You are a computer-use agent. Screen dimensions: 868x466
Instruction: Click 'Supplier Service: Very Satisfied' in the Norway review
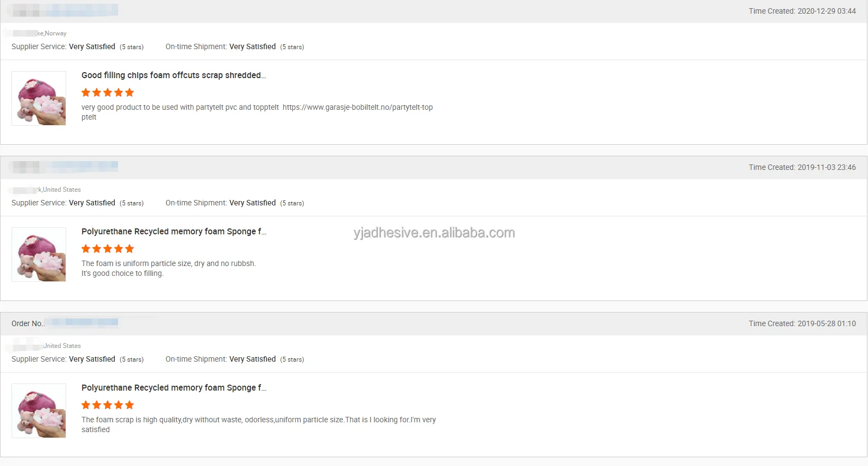pyautogui.click(x=63, y=47)
